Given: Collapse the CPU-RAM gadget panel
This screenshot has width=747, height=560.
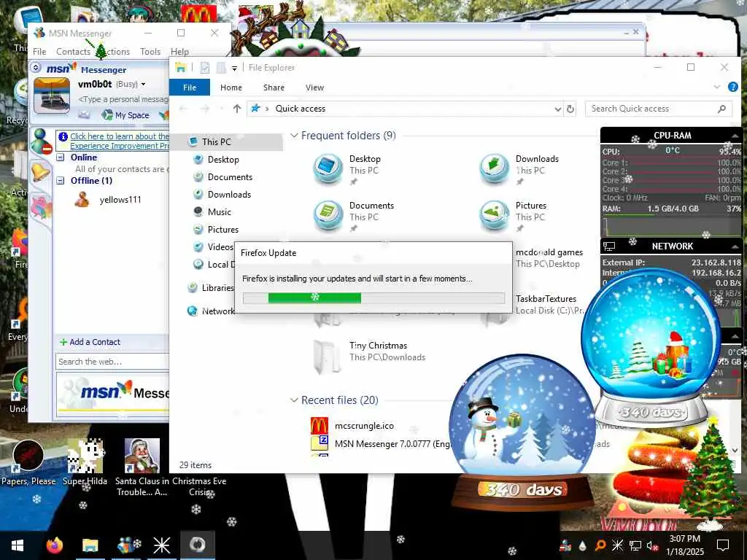Looking at the screenshot, I should point(735,136).
